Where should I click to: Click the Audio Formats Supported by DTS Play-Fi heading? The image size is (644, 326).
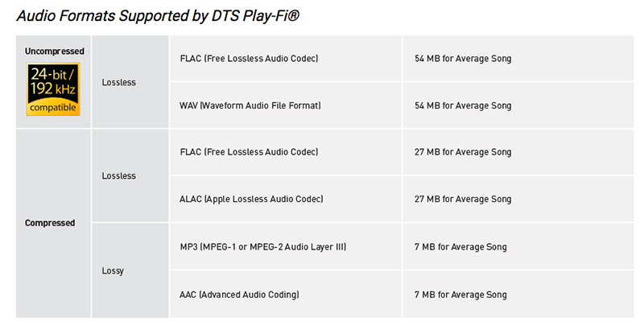coord(161,15)
